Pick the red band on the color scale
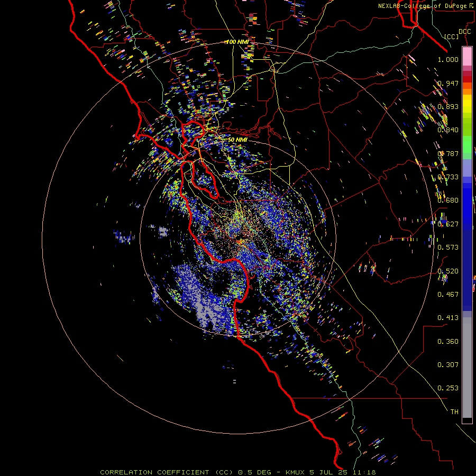476x476 pixels. click(467, 79)
